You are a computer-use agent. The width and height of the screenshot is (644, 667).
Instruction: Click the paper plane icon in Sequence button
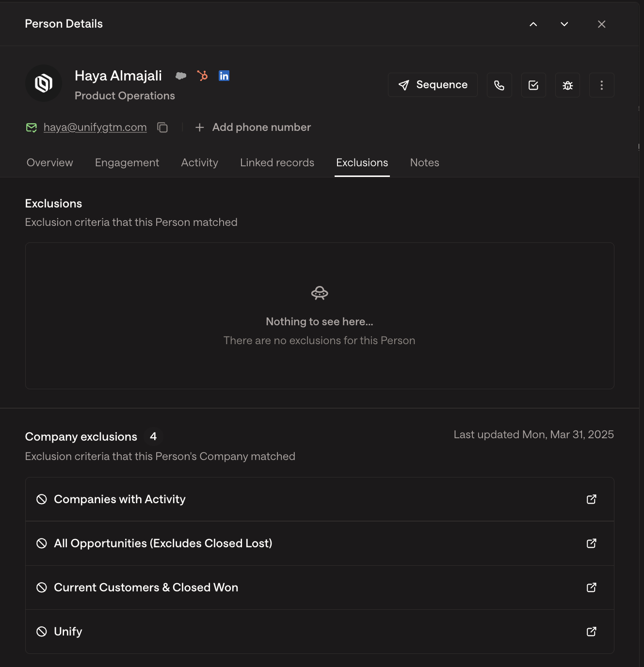(x=404, y=85)
